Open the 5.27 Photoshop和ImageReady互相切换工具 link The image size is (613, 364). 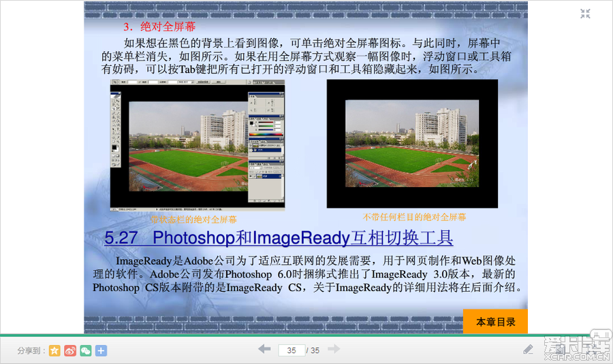(279, 238)
